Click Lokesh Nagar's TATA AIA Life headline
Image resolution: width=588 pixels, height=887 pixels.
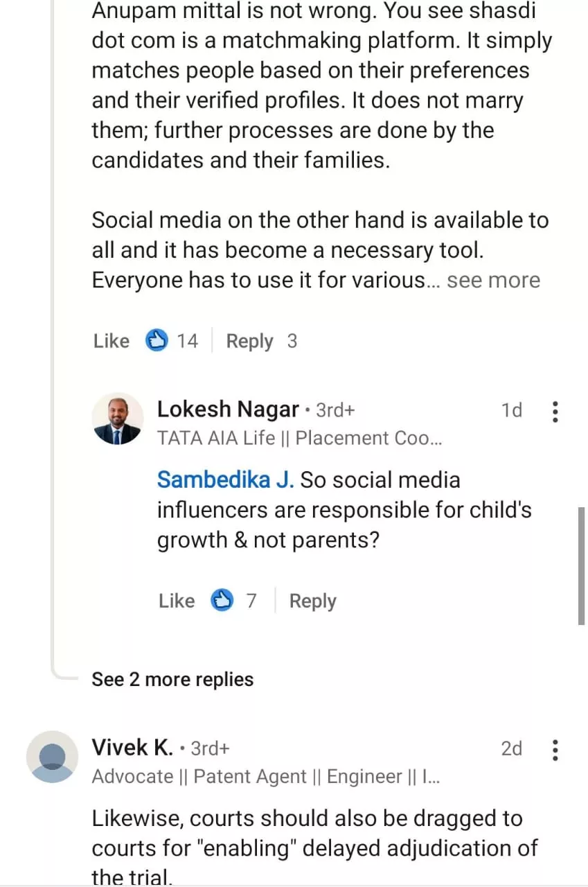[299, 439]
